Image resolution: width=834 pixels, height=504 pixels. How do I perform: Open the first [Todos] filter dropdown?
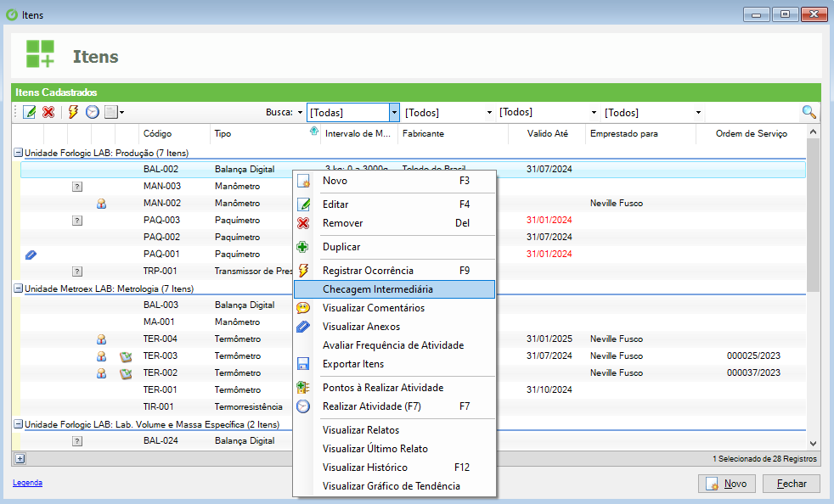coord(489,112)
